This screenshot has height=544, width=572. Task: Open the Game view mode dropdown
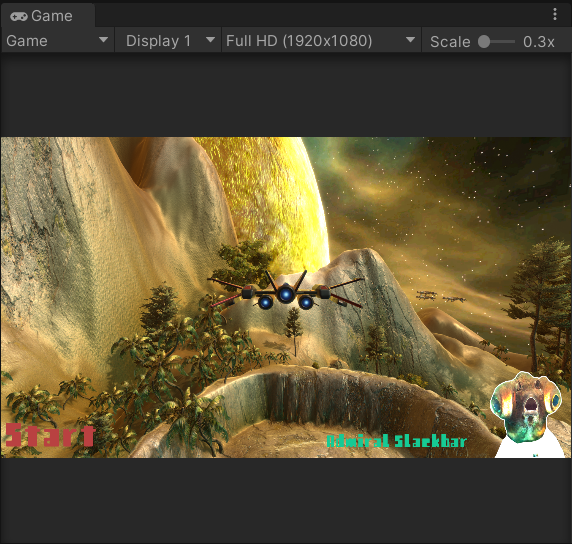click(x=57, y=40)
